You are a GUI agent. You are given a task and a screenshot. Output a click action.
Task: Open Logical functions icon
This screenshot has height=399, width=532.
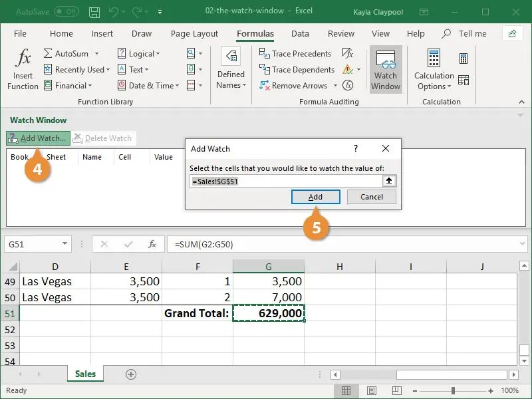coord(122,53)
